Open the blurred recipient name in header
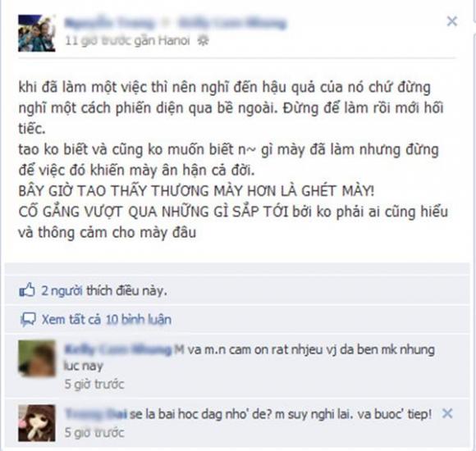This screenshot has width=476, height=451. pyautogui.click(x=232, y=23)
